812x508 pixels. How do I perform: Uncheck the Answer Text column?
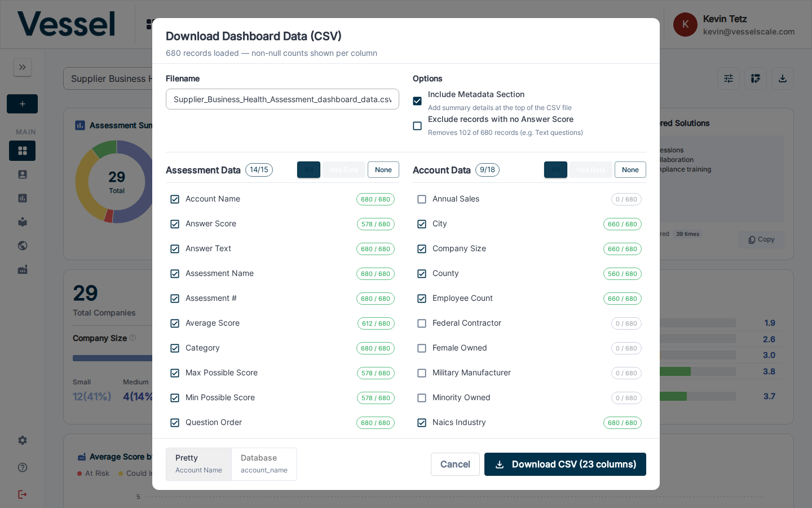click(x=175, y=249)
